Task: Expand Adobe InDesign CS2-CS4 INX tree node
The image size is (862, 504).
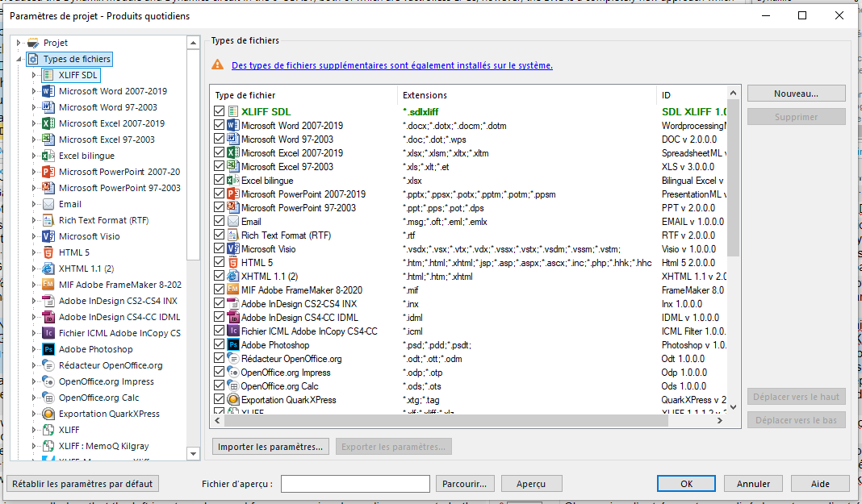Action: pyautogui.click(x=34, y=301)
